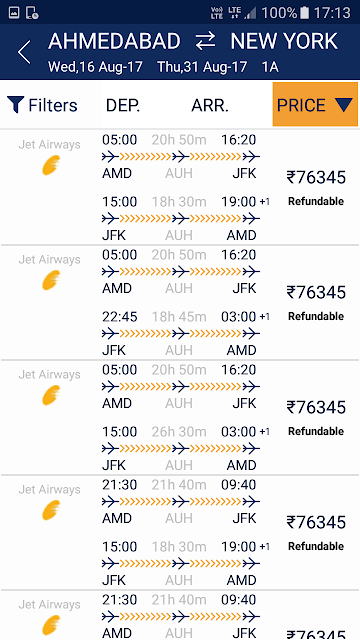Choose the 21:30 AMD departure with 15:00 return
This screenshot has width=360, height=640.
[x=180, y=532]
